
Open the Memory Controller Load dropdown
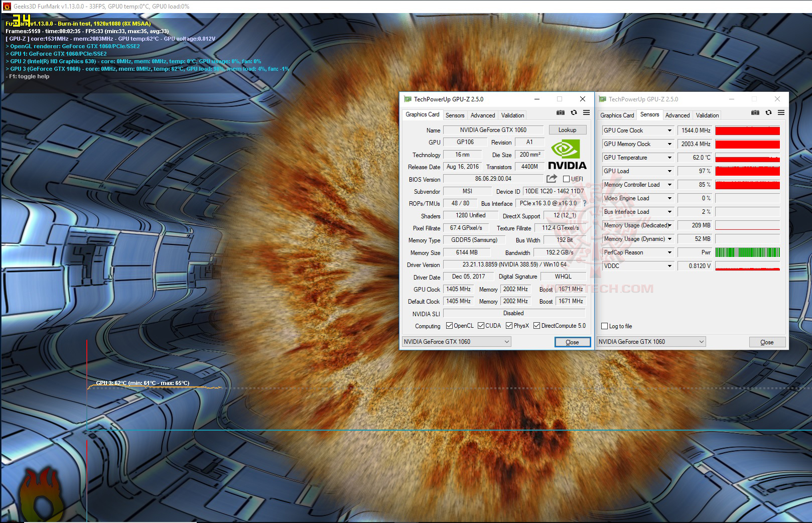(x=669, y=185)
